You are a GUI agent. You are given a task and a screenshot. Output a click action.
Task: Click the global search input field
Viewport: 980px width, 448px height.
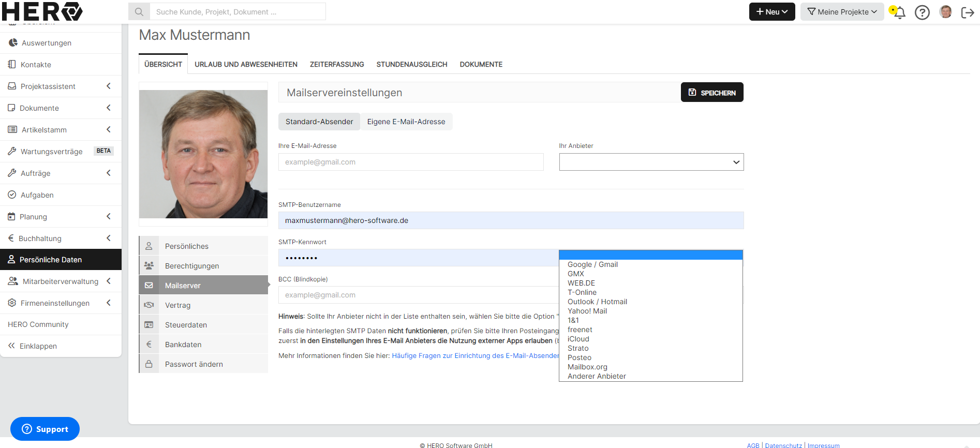pos(237,11)
